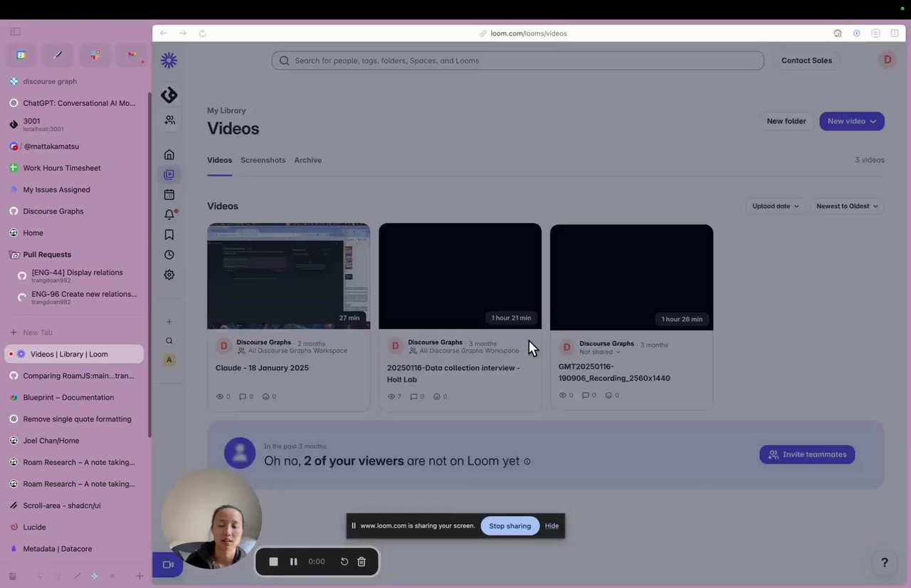Switch to the Screenshots tab
Viewport: 911px width, 588px height.
[263, 160]
